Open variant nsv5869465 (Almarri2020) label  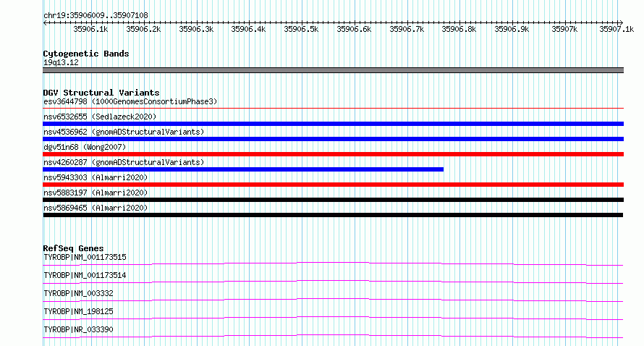(x=96, y=208)
